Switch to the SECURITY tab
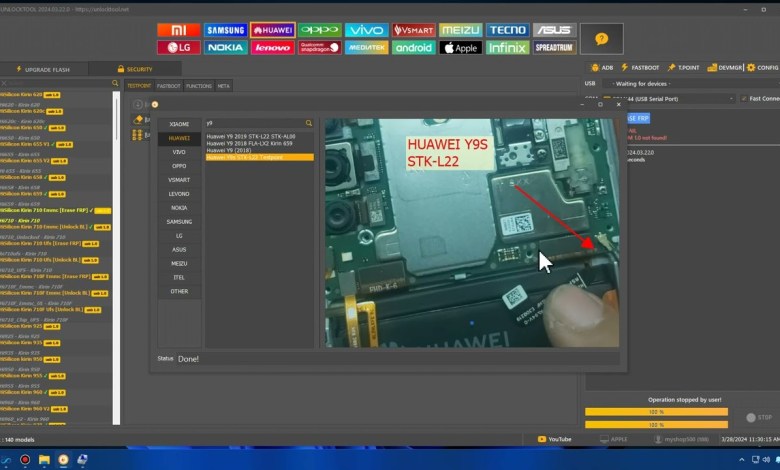 coord(135,69)
